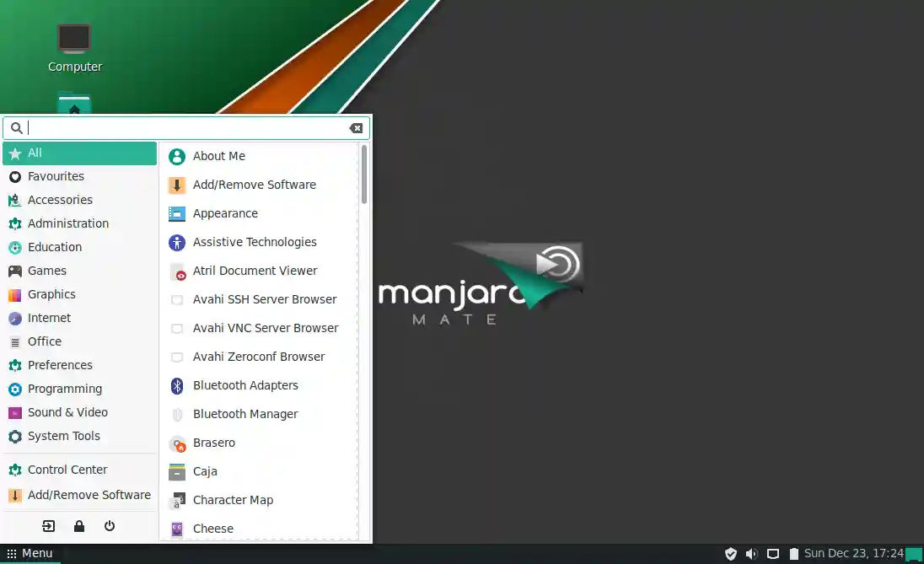
Task: Click the application list scrollbar
Action: coord(364,175)
